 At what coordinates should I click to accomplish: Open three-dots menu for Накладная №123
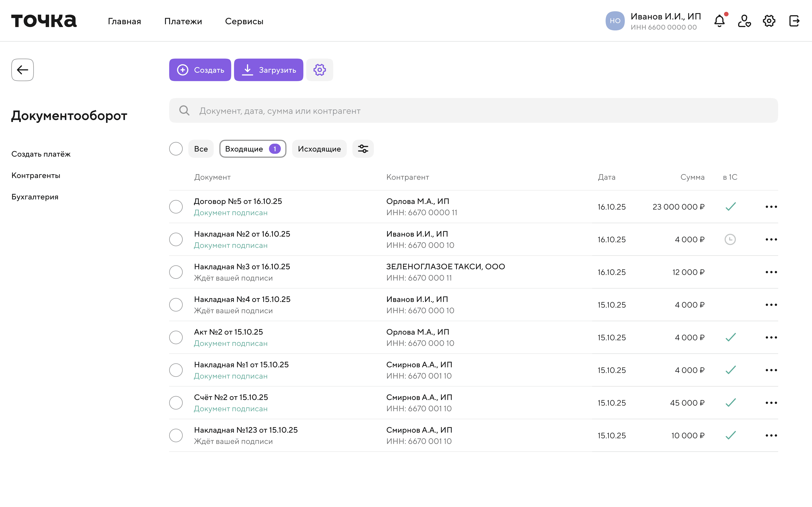coord(771,435)
